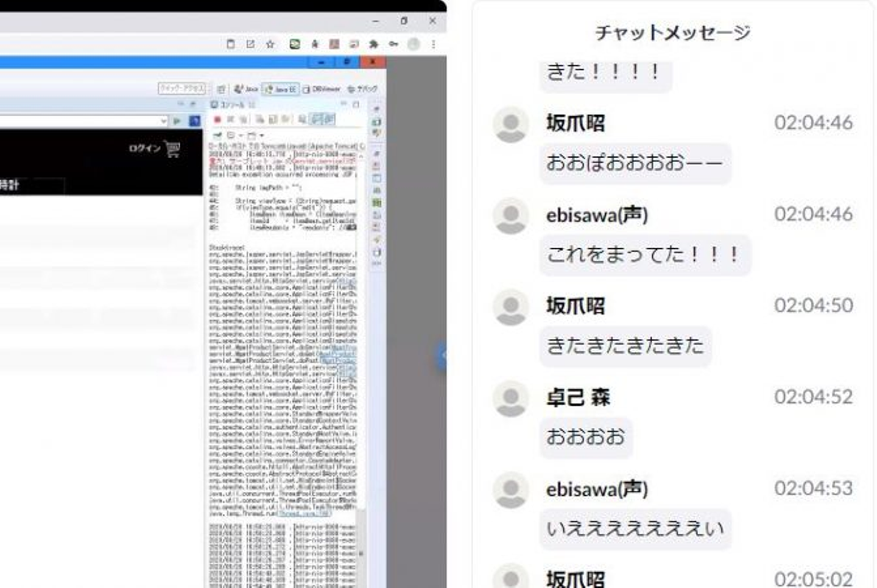Switch to the Debug (デバッグ) perspective
Viewport: 877px width, 588px height.
point(362,89)
